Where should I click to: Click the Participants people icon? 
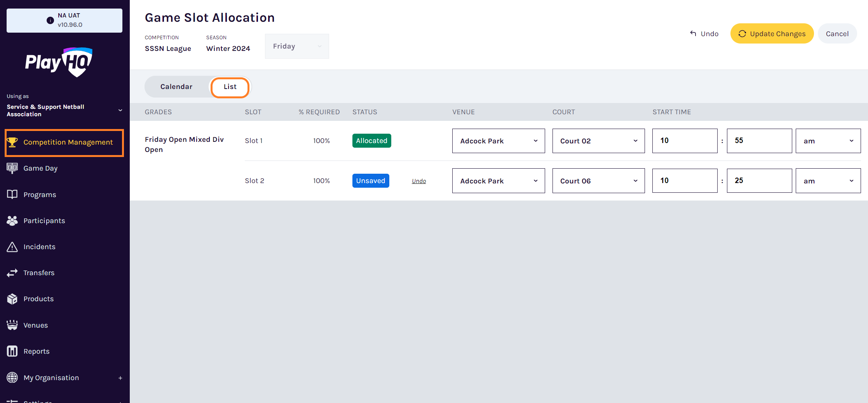pos(12,221)
